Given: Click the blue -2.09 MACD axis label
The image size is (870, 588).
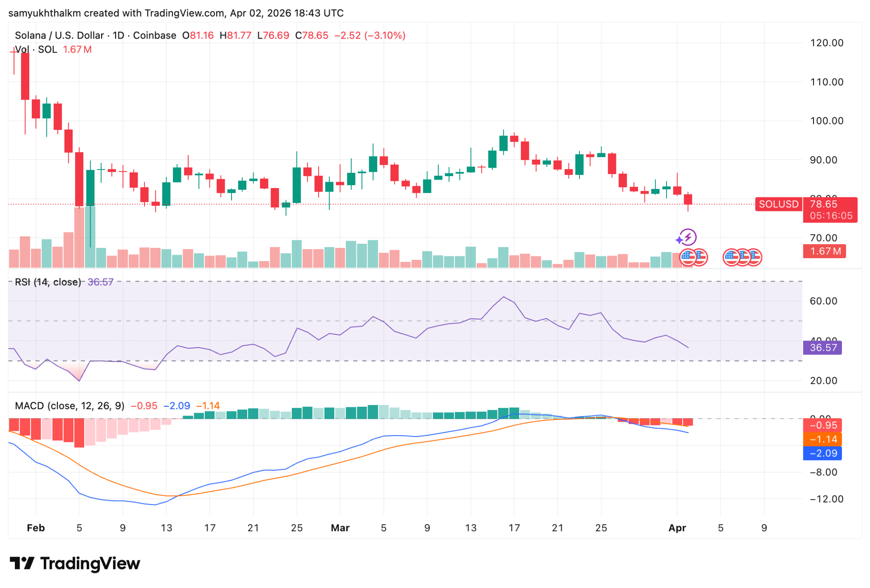Looking at the screenshot, I should click(x=822, y=453).
